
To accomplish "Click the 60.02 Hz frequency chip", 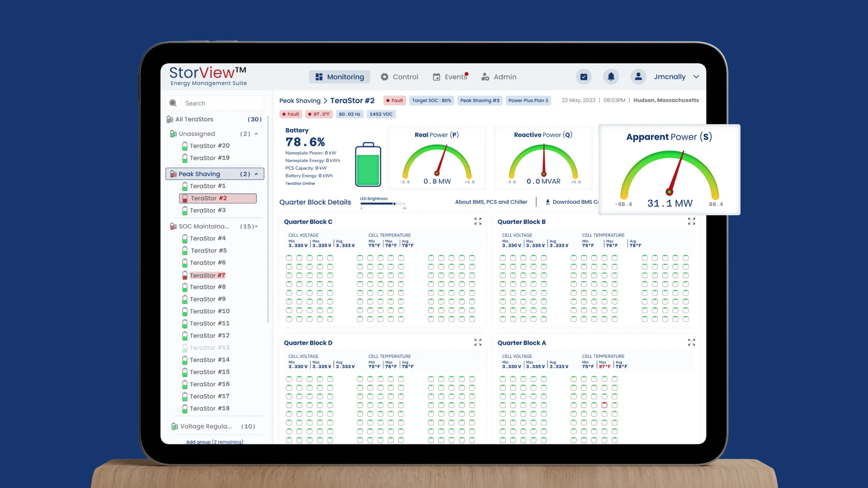I will click(x=349, y=114).
